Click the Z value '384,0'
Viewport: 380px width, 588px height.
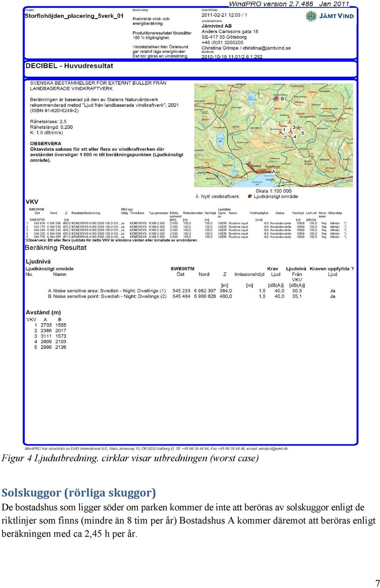[226, 291]
